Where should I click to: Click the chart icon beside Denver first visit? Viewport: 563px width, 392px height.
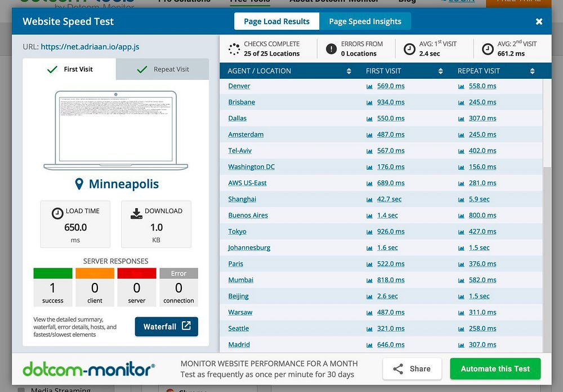point(369,87)
